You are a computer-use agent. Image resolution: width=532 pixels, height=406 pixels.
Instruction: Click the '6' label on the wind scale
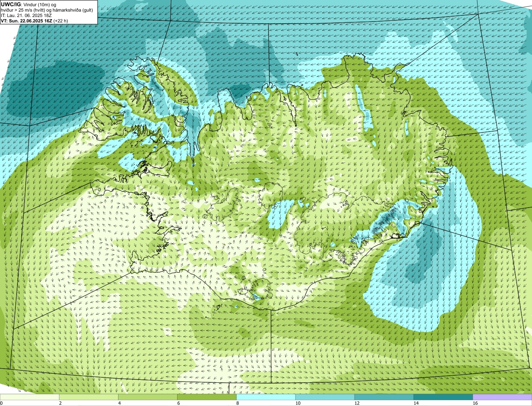coord(178,403)
